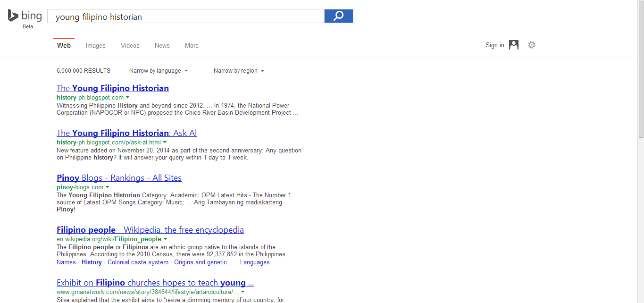Open the settings gear icon
The image size is (644, 303).
coord(532,45)
